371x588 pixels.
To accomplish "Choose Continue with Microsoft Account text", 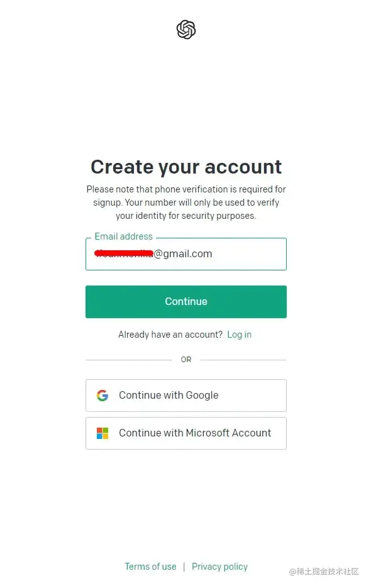I will [x=195, y=433].
